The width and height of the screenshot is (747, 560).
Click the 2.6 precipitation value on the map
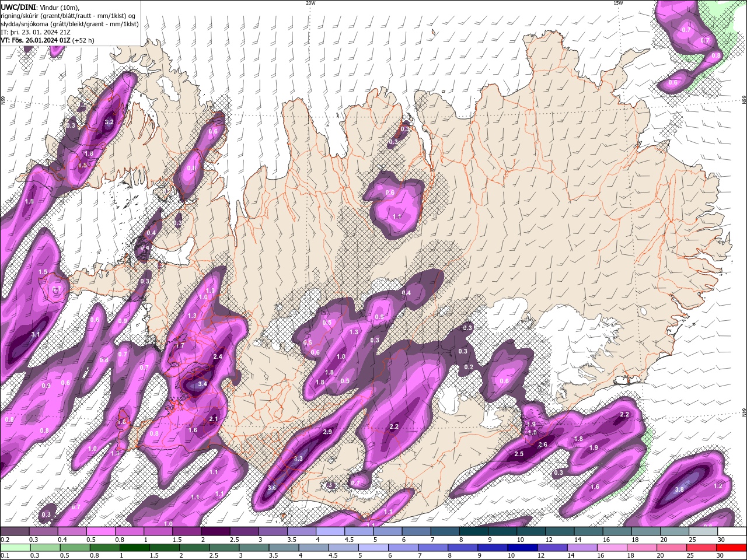(543, 444)
